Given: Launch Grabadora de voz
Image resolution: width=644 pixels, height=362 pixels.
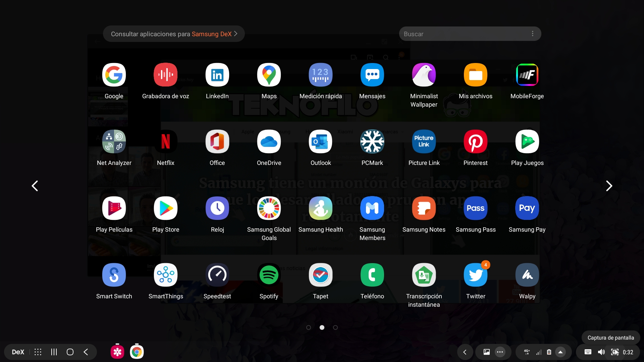Looking at the screenshot, I should 166,75.
